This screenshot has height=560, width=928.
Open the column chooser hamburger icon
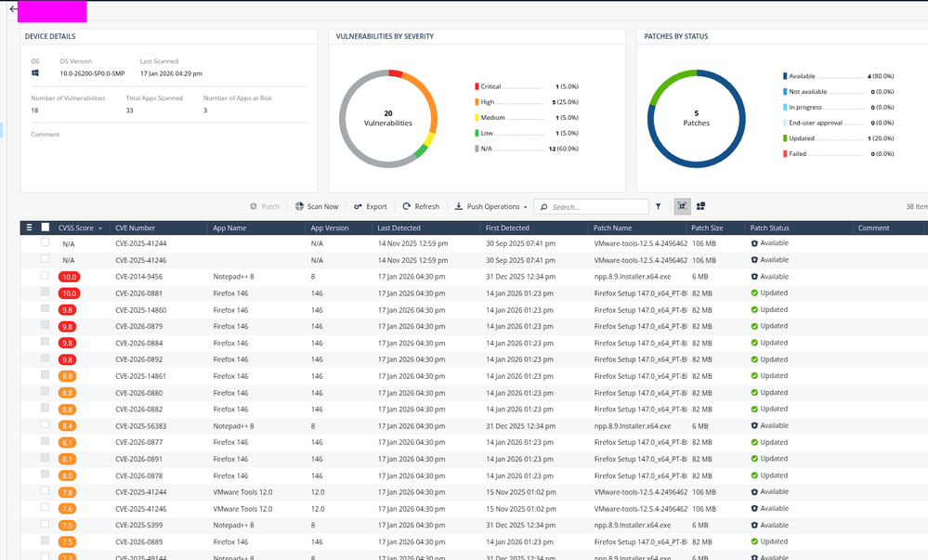tap(29, 228)
